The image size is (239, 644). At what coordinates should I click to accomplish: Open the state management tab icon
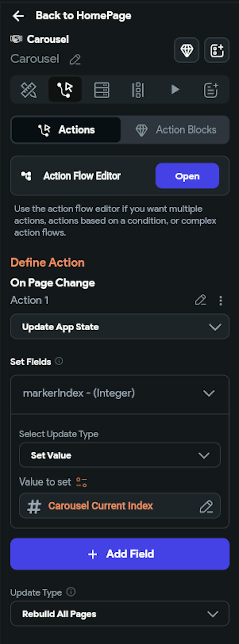point(138,90)
